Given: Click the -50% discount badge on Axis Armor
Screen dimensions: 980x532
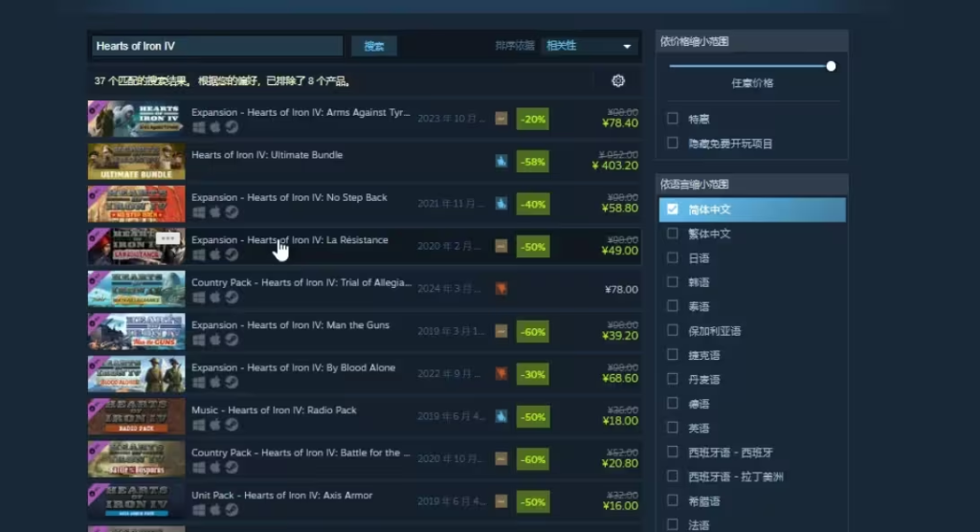Looking at the screenshot, I should pos(532,501).
